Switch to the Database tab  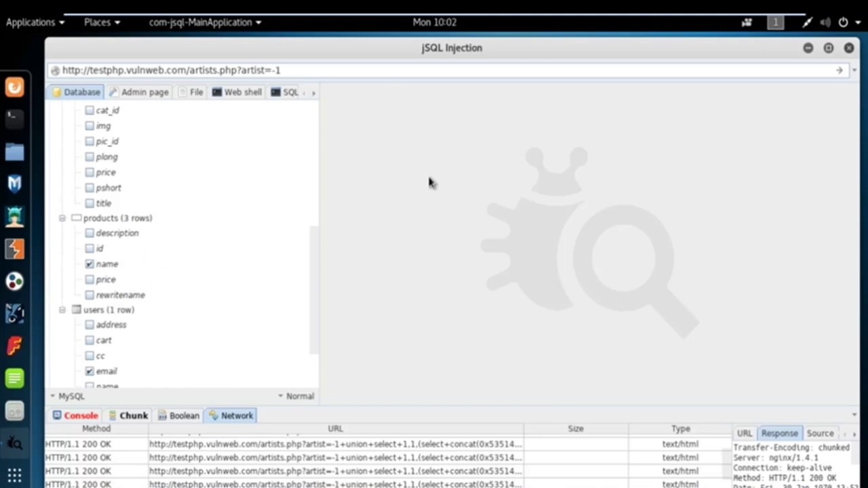[x=76, y=92]
